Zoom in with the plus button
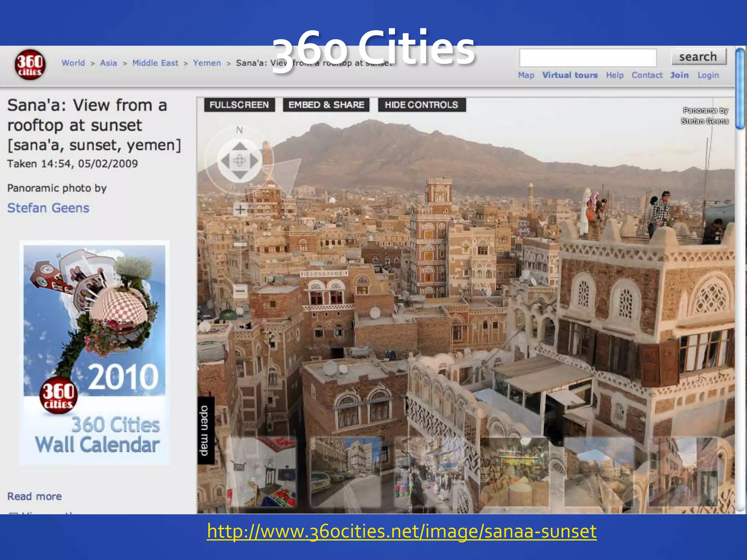The width and height of the screenshot is (747, 560). 240,210
